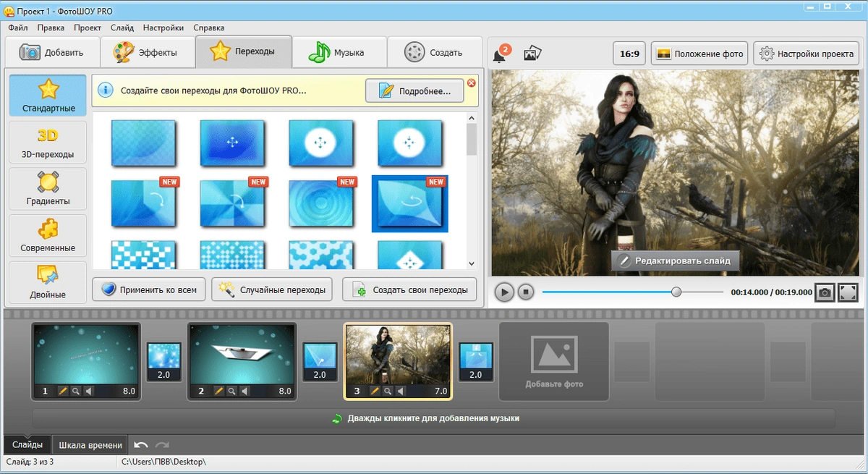Choose the selected NEW counterclockwise curl transition
The height and width of the screenshot is (474, 868).
tap(409, 203)
